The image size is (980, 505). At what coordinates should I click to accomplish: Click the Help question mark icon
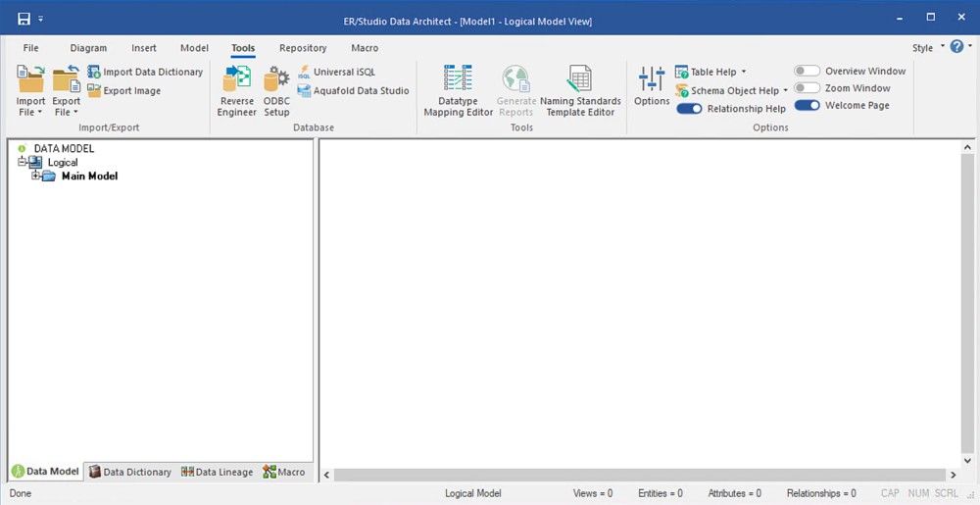(956, 46)
